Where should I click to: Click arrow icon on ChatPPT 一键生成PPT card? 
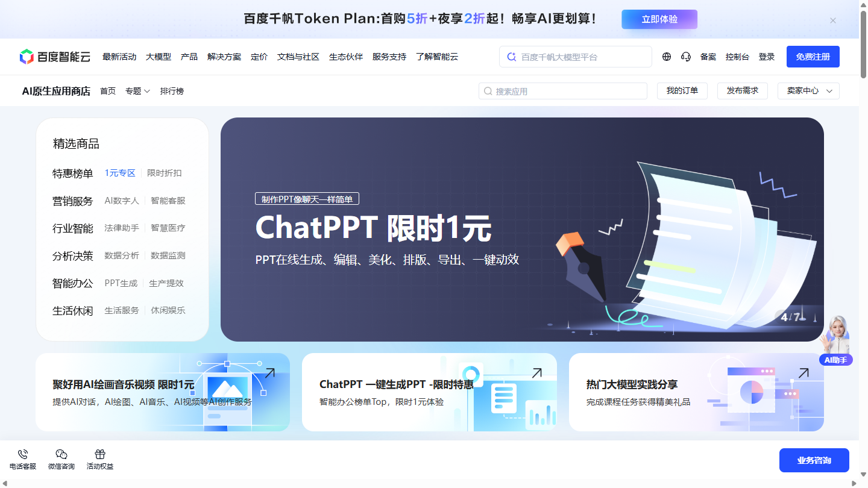click(x=536, y=374)
